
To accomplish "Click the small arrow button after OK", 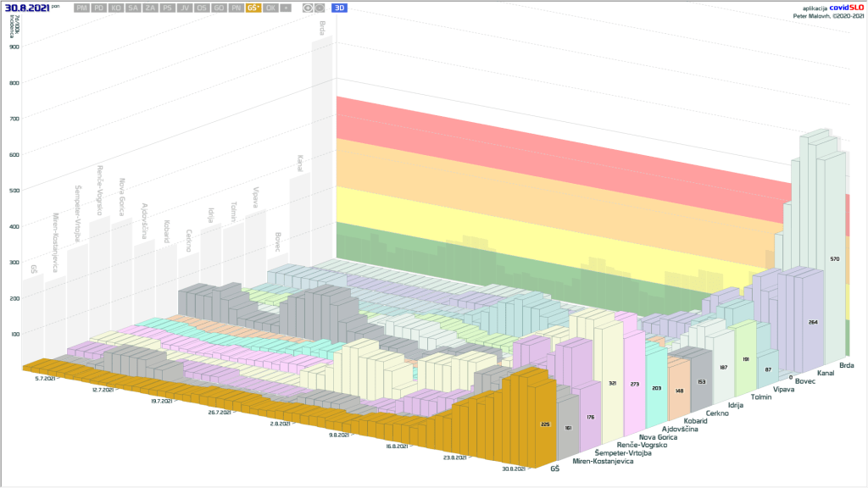I will click(286, 8).
